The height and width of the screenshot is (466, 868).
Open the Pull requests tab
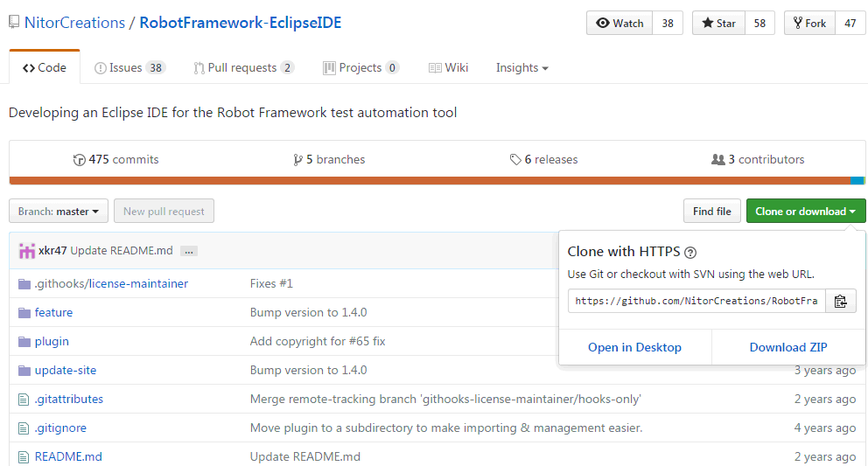coord(243,68)
